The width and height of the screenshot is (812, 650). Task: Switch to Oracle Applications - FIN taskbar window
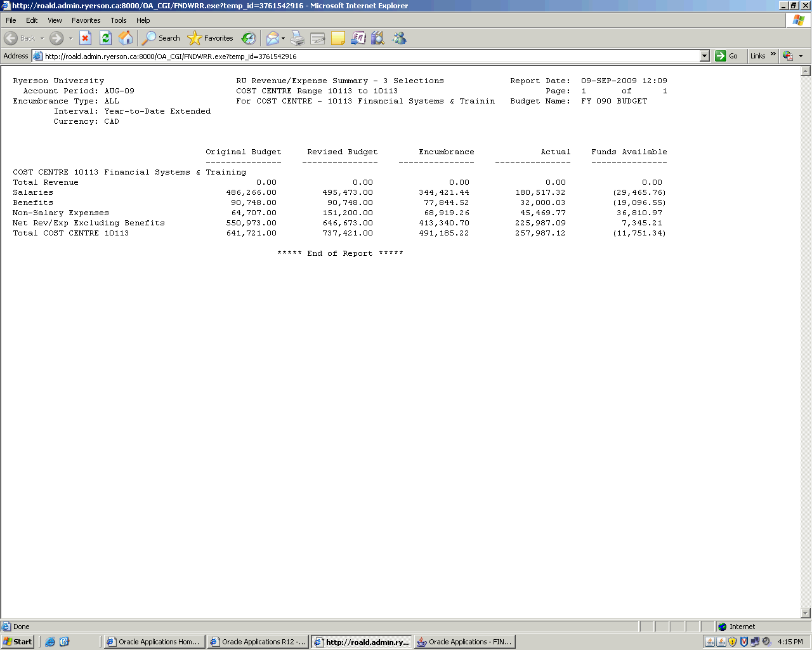[464, 642]
